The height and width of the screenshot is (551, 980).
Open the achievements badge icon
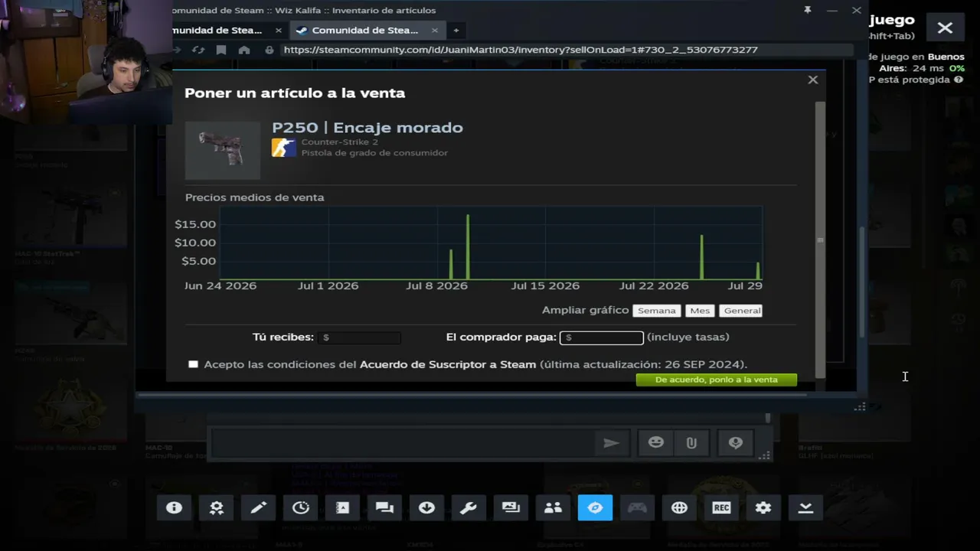point(216,507)
